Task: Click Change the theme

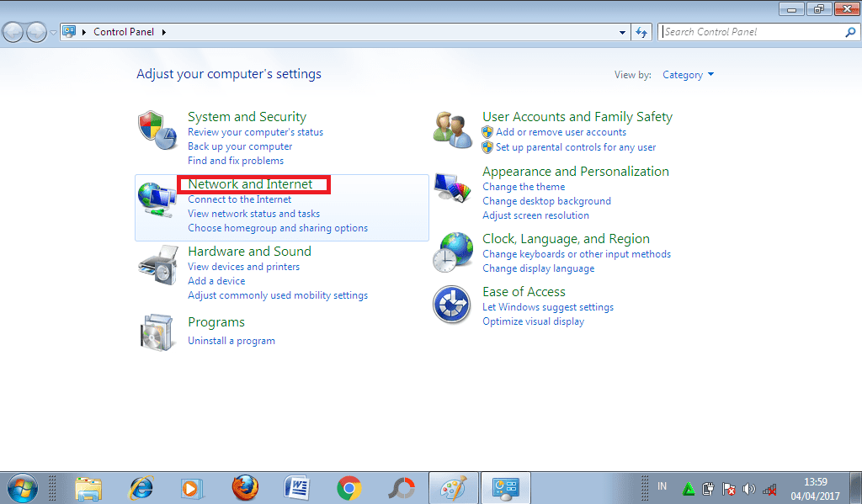Action: pyautogui.click(x=524, y=187)
